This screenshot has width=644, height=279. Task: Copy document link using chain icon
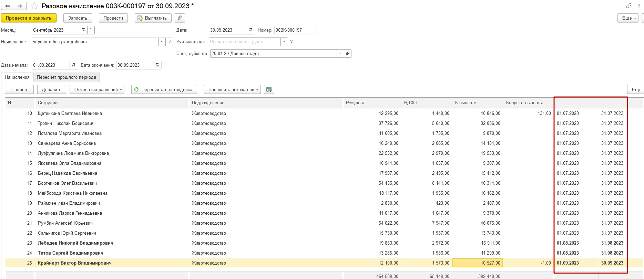coord(628,6)
